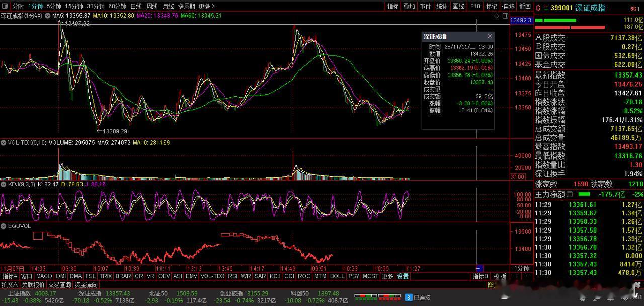Image resolution: width=644 pixels, height=306 pixels.
Task: Click the 1分钟 period selector below the price scale
Action: click(522, 268)
